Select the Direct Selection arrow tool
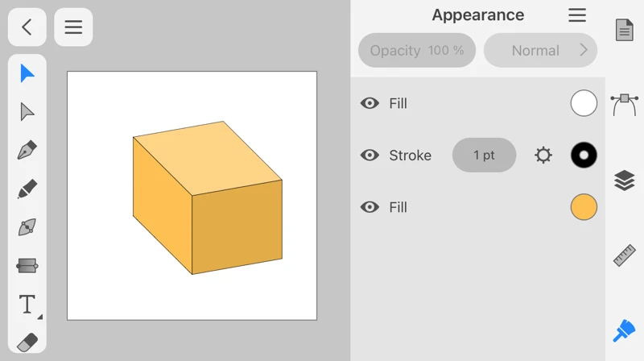This screenshot has height=361, width=644. (27, 112)
